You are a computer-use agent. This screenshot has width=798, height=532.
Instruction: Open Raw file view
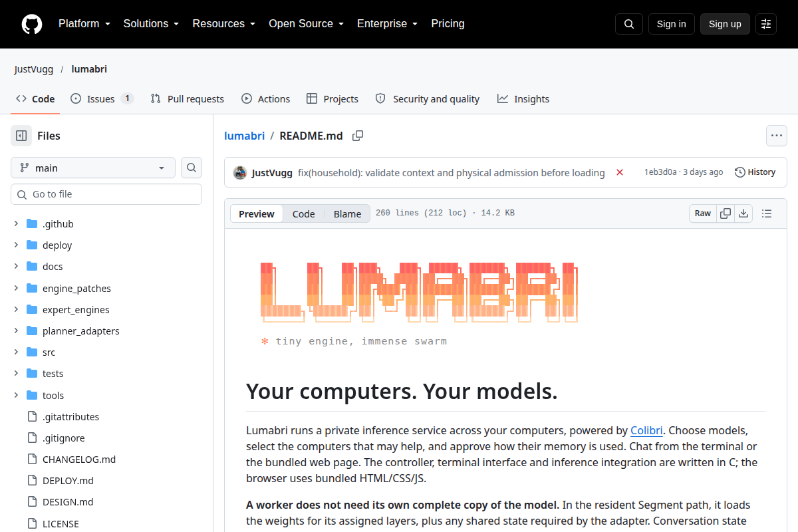[703, 213]
